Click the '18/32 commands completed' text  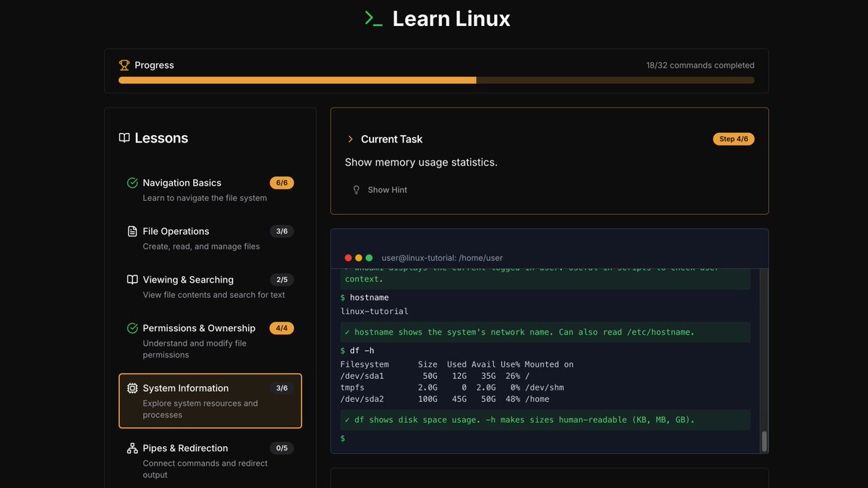point(700,65)
